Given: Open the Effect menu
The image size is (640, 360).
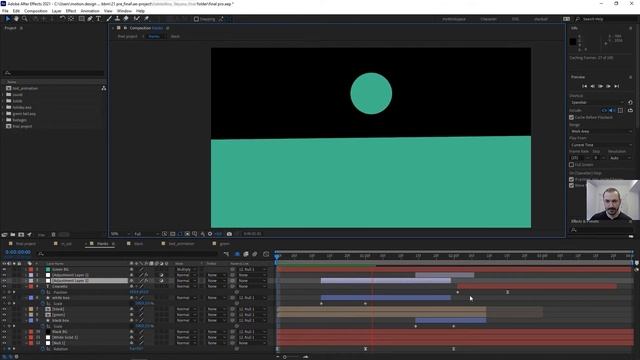Looking at the screenshot, I should coord(71,11).
